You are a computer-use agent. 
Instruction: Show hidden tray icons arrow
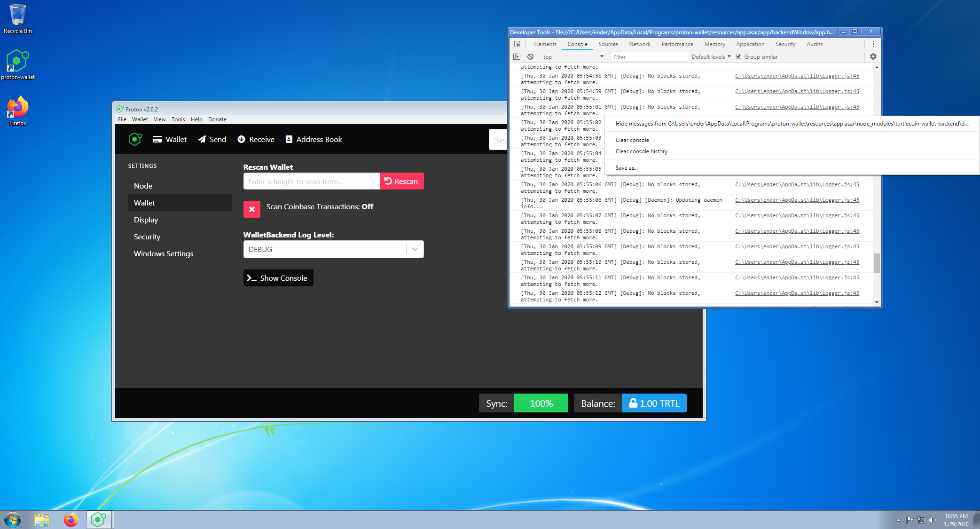click(x=898, y=520)
